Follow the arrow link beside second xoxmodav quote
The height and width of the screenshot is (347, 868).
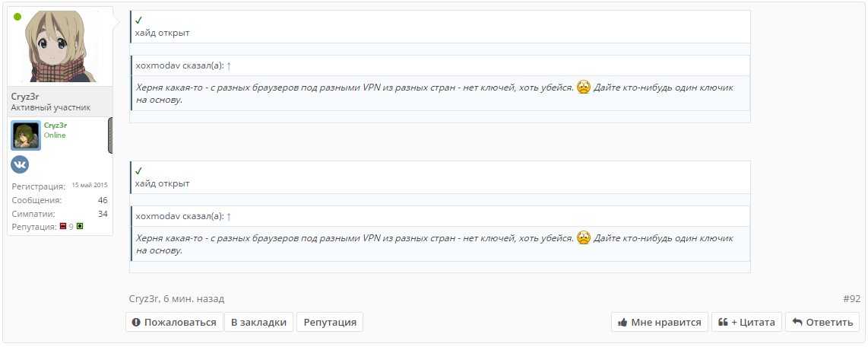tap(230, 217)
